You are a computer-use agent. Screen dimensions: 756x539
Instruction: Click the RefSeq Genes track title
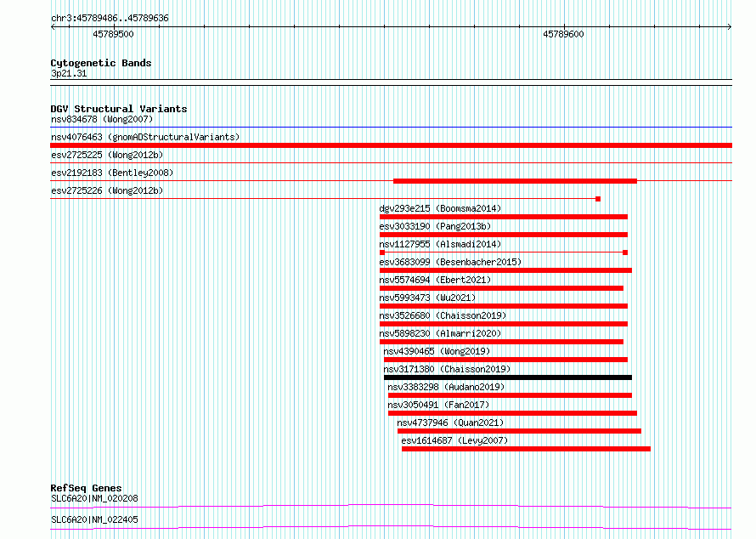click(x=86, y=488)
